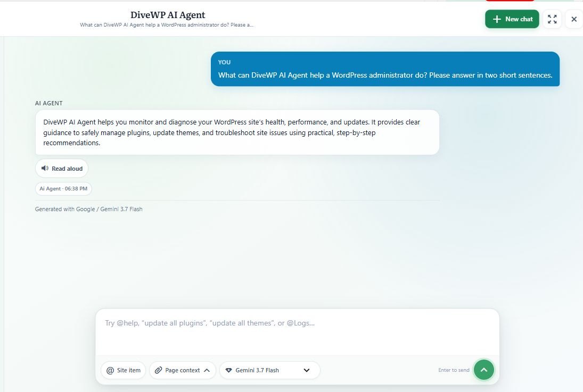583x392 pixels.
Task: Click the Enter to send hint
Action: [454, 370]
